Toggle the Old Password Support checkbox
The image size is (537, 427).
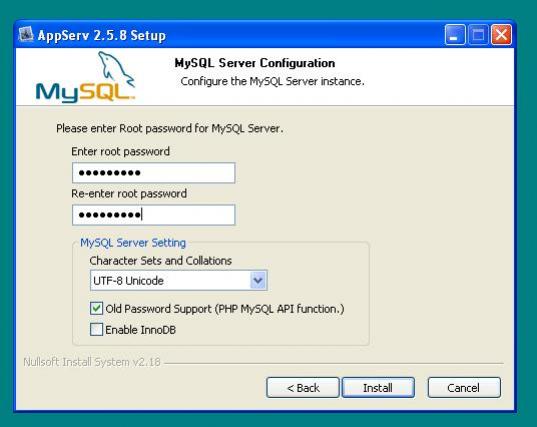[x=96, y=309]
